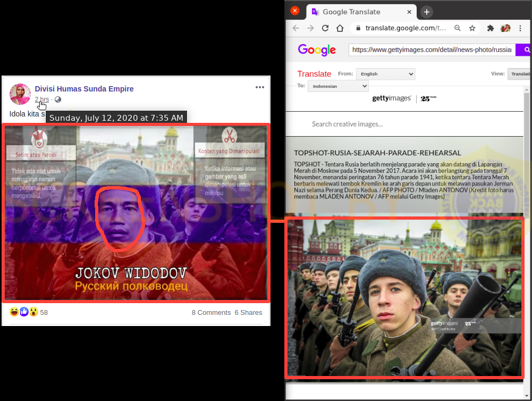Viewport: 532px width, 401px height.
Task: Reload the Google Translate page
Action: [325, 28]
